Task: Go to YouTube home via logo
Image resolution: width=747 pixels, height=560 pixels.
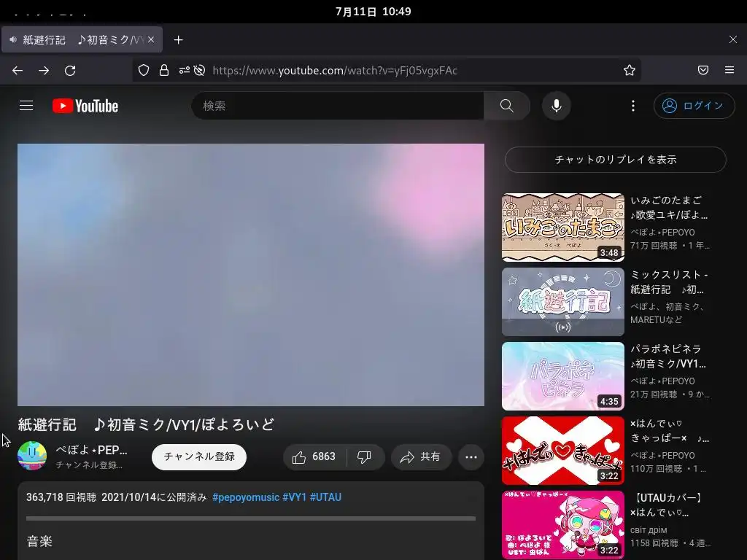Action: (x=85, y=106)
